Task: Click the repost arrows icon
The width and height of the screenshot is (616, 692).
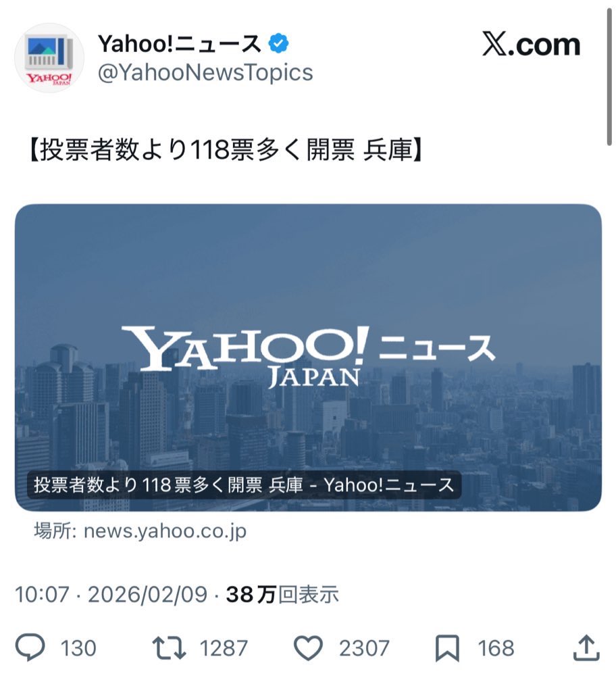Action: click(169, 648)
